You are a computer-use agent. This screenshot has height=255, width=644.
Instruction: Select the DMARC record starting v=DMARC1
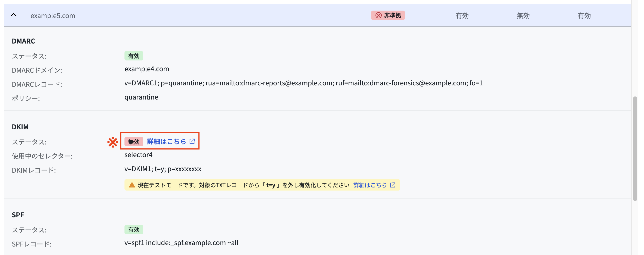click(303, 83)
